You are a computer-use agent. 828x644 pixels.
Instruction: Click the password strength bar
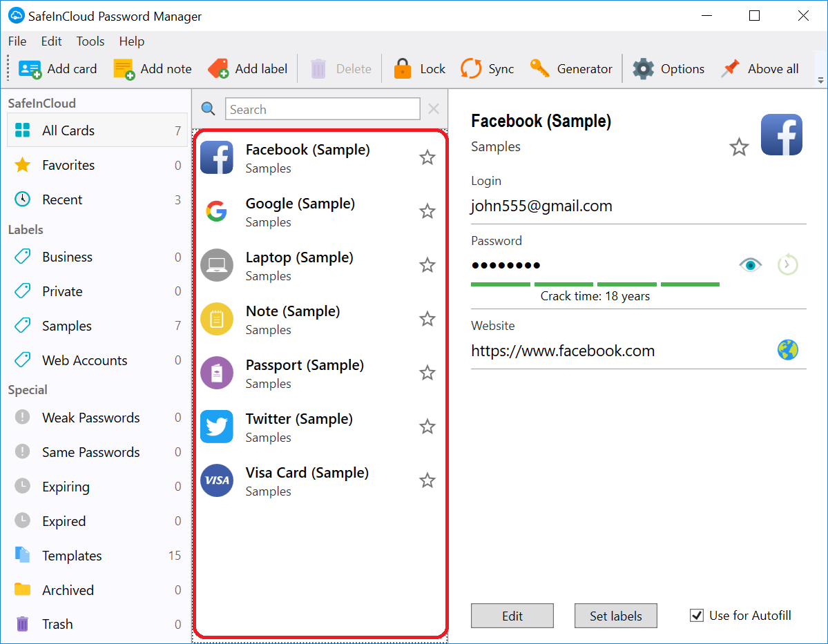click(x=595, y=284)
